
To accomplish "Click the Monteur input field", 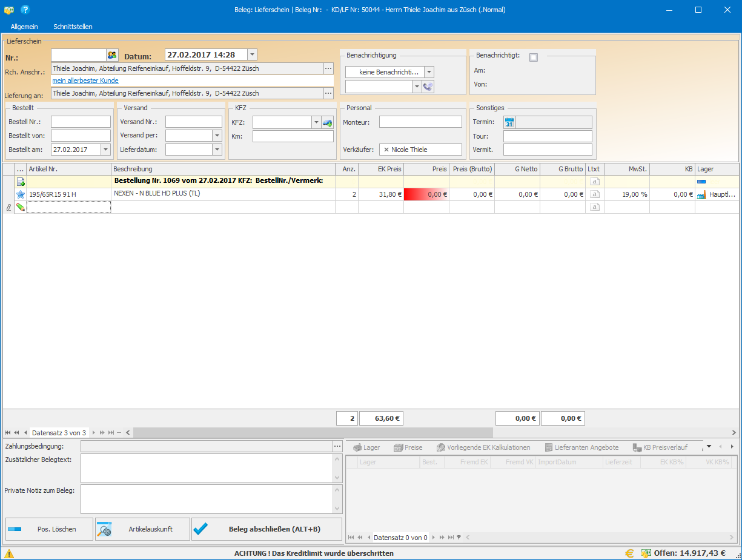I will tap(420, 122).
